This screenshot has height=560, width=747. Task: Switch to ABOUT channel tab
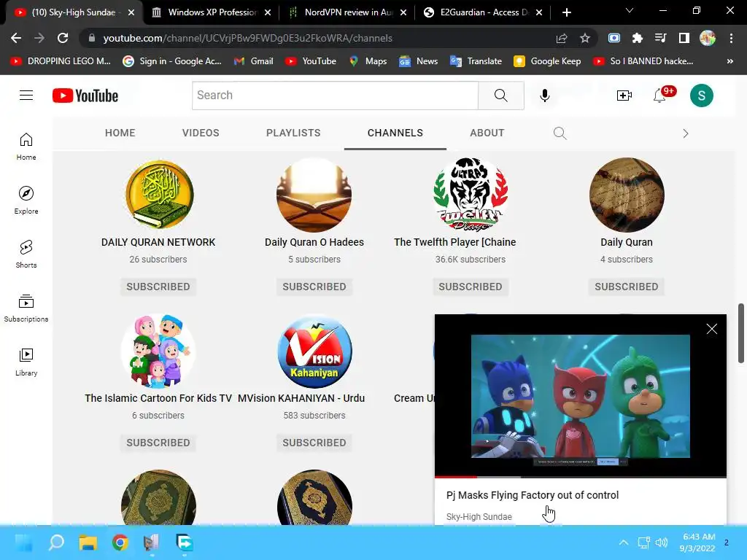coord(487,133)
